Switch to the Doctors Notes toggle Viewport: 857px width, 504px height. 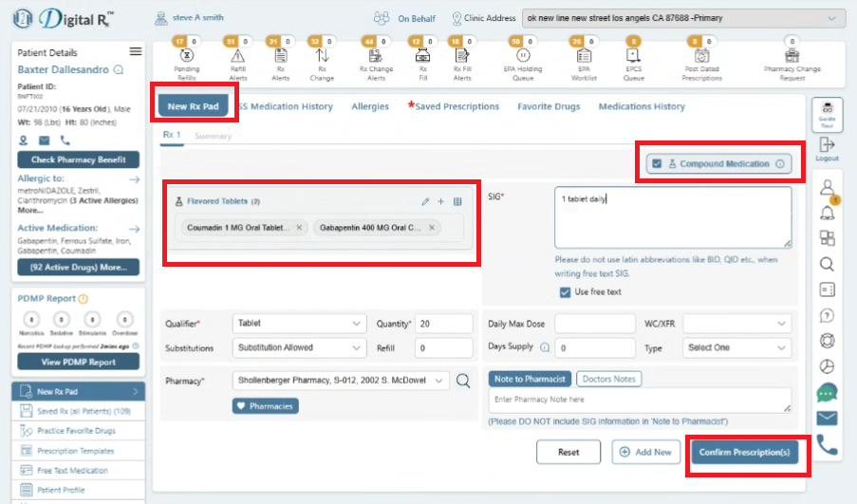coord(609,379)
